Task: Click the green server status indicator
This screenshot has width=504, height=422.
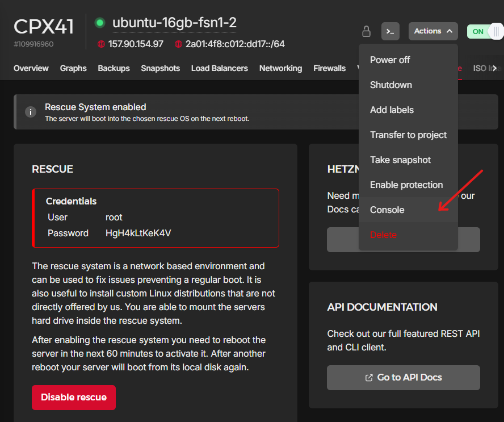Action: point(100,23)
